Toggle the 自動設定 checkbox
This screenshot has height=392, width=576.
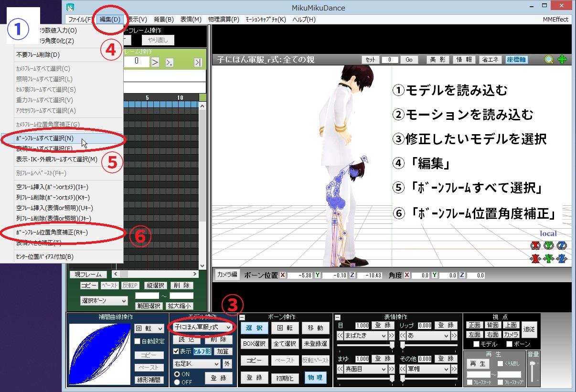pos(138,341)
